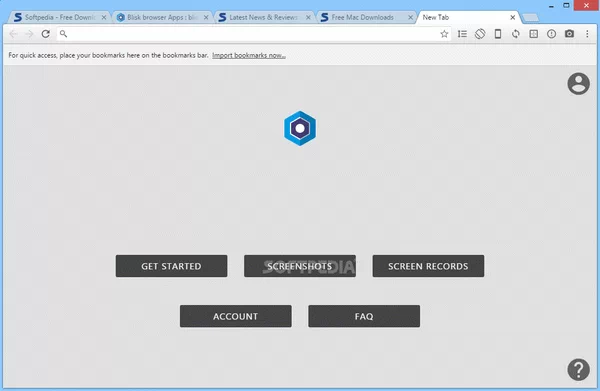Click the Import bookmarks now link
The width and height of the screenshot is (600, 391).
coord(249,55)
